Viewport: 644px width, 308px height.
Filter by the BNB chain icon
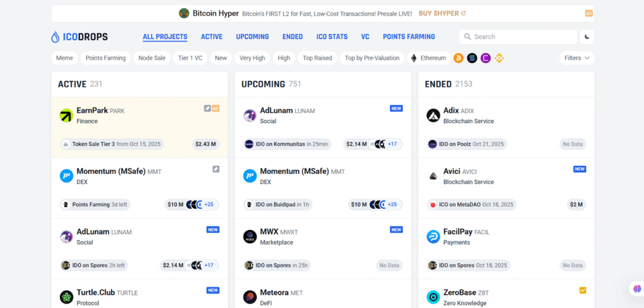point(499,58)
